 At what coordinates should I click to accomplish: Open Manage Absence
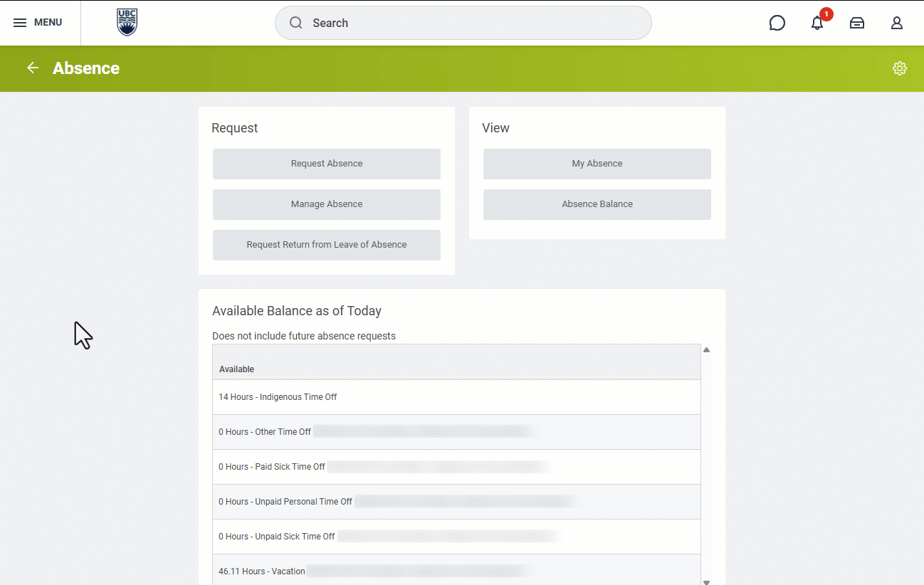[327, 204]
